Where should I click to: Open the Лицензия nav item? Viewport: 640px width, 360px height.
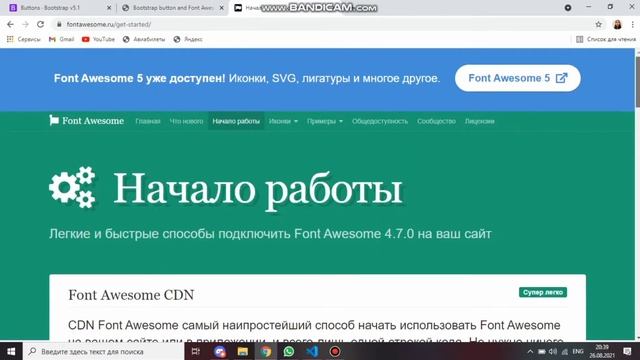click(x=480, y=121)
